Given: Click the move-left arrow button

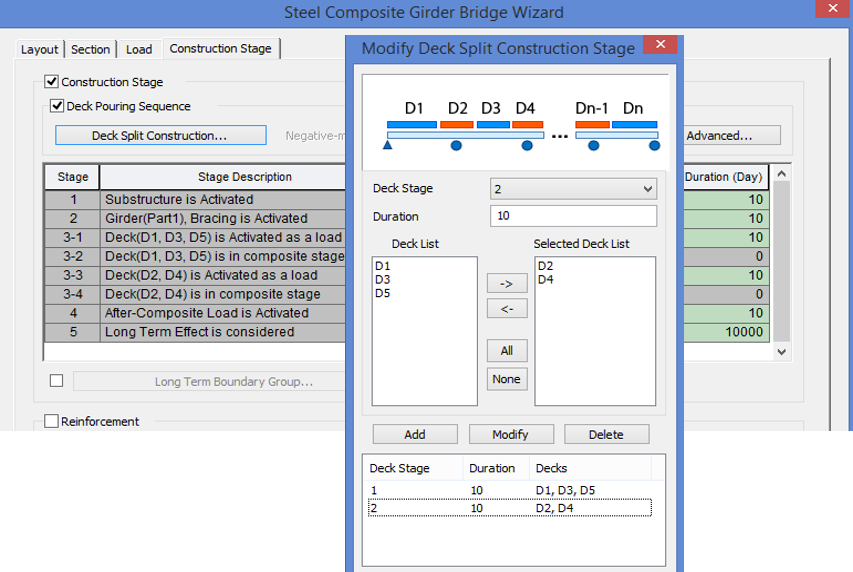Looking at the screenshot, I should point(506,309).
